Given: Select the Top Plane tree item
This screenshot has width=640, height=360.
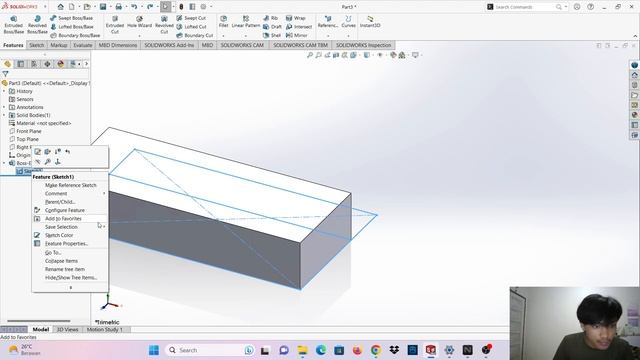Looking at the screenshot, I should [27, 139].
